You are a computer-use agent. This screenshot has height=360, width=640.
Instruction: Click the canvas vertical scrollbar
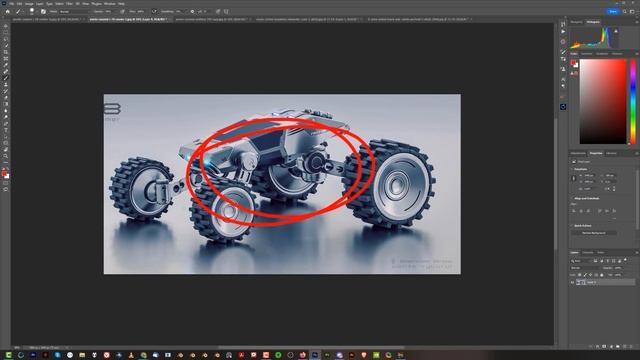(x=556, y=184)
